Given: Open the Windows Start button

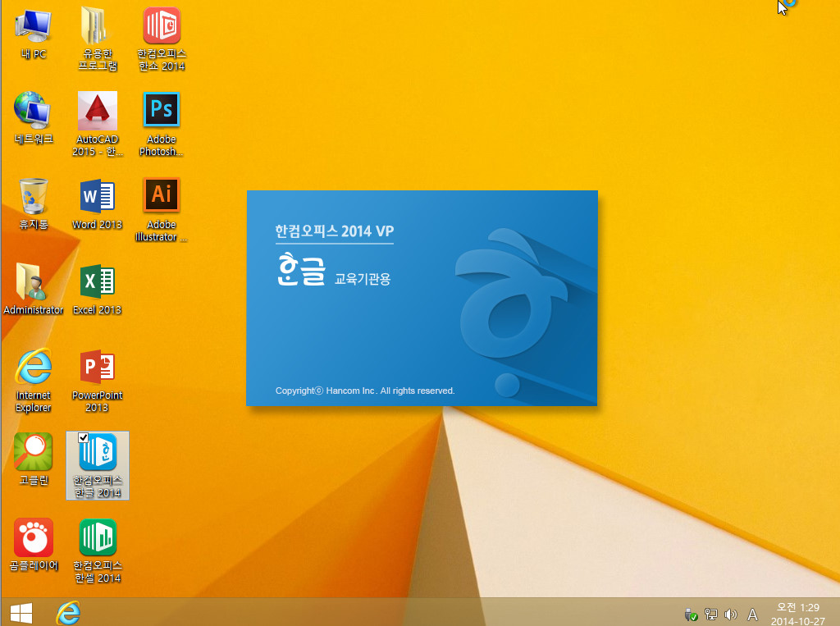Looking at the screenshot, I should 21,613.
